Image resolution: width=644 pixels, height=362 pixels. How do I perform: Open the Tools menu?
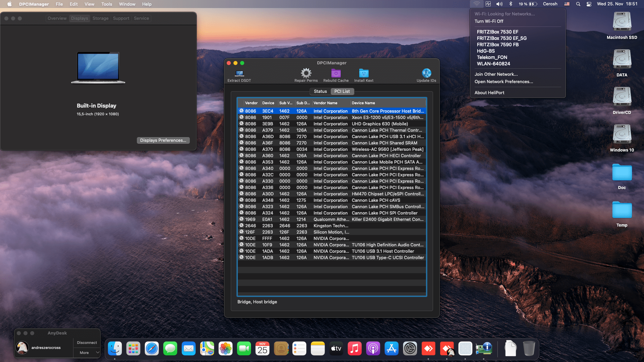(x=106, y=4)
